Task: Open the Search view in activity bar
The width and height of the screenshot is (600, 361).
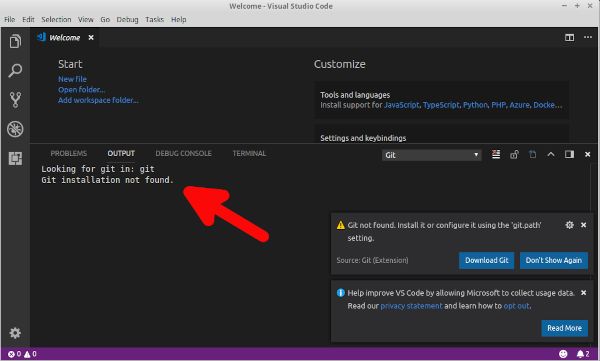Action: [x=15, y=71]
